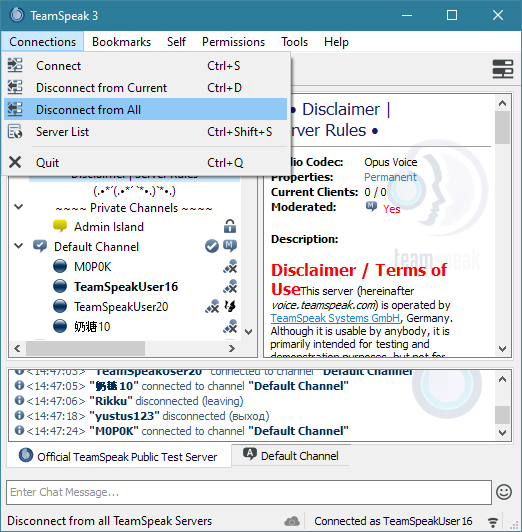Click the Private Channels spacer row

coord(134,208)
